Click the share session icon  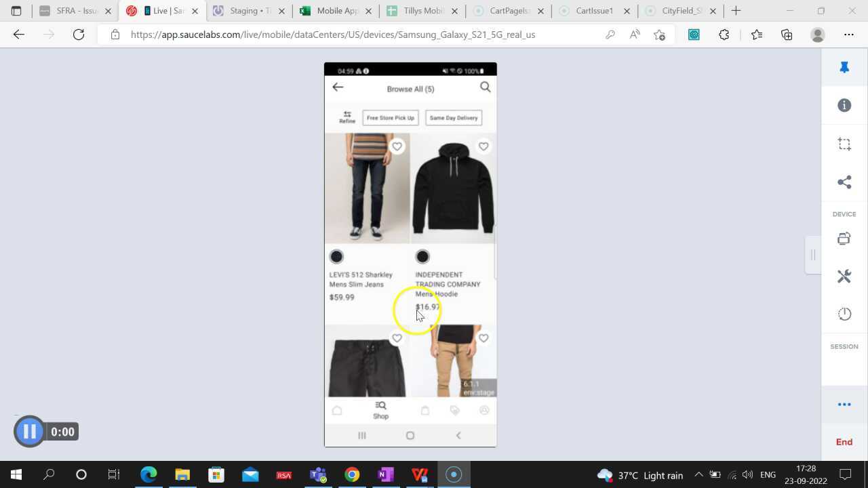coord(844,182)
